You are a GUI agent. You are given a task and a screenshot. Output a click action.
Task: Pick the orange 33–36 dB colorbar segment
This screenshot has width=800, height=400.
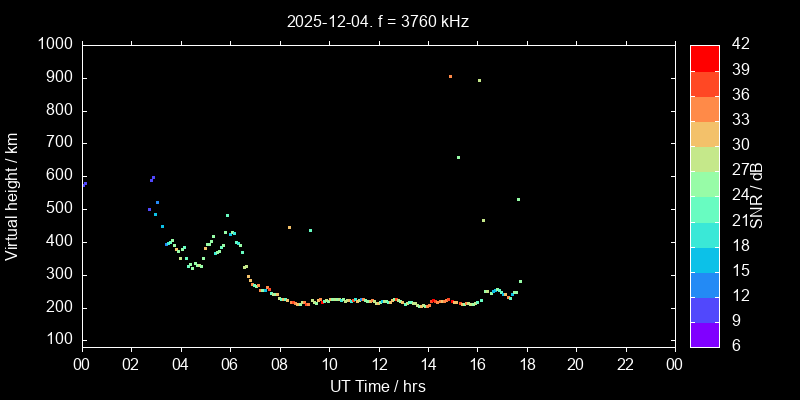pos(705,108)
